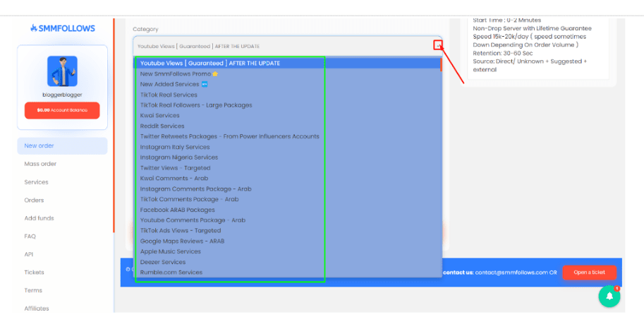Select Reddit Services option
This screenshot has width=644, height=322.
(x=288, y=126)
